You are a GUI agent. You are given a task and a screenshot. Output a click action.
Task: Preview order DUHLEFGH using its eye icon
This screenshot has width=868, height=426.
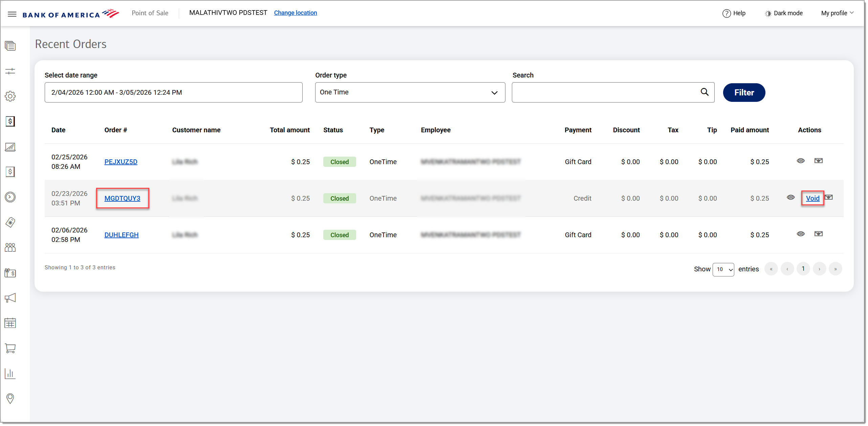click(801, 234)
